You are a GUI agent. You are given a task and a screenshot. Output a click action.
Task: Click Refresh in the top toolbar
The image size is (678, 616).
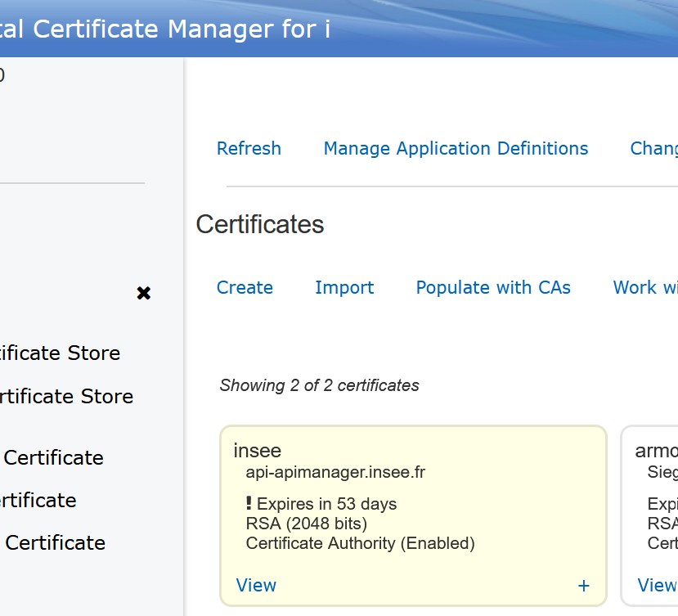coord(249,149)
